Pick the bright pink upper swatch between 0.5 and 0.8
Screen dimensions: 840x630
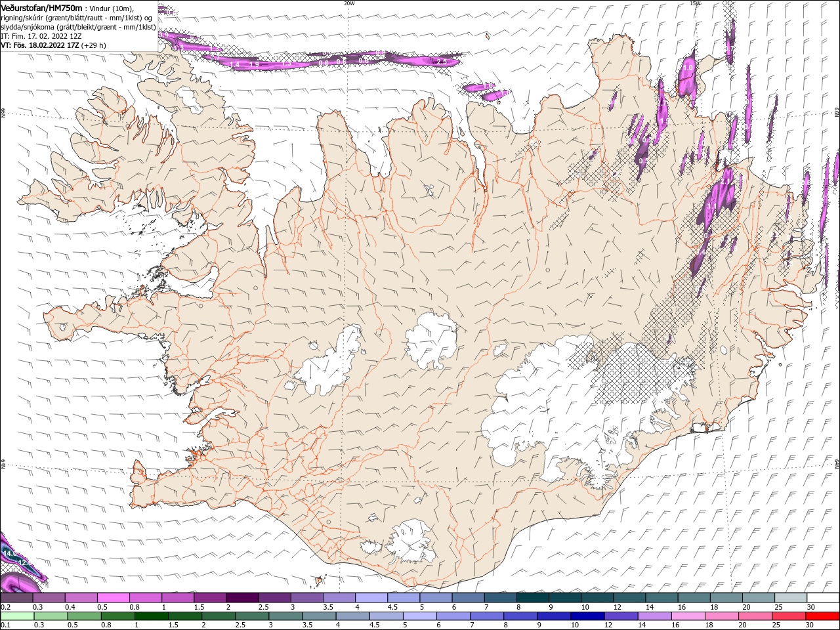tap(114, 597)
